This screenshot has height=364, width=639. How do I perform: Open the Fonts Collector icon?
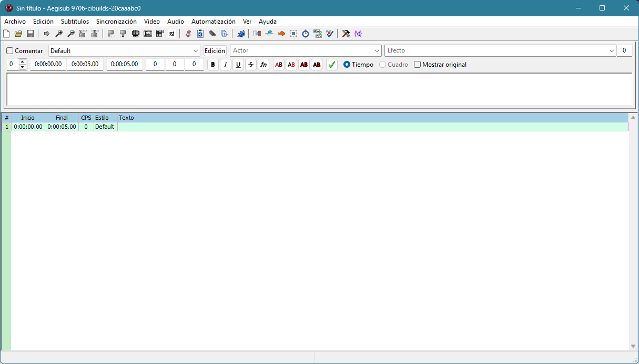225,34
